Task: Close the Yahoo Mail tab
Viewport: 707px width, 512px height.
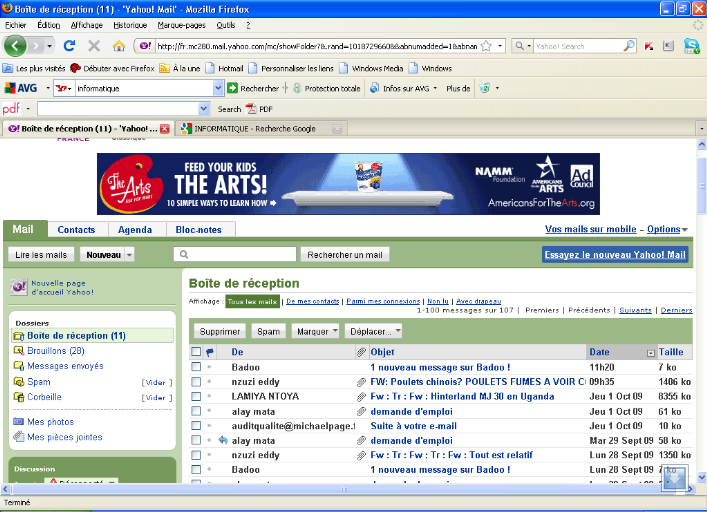Action: (x=165, y=129)
